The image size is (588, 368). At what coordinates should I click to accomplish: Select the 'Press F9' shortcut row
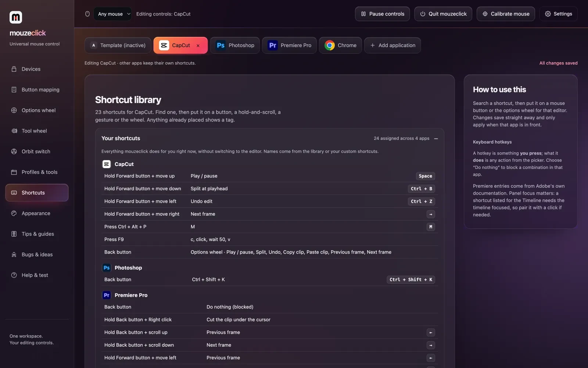270,240
